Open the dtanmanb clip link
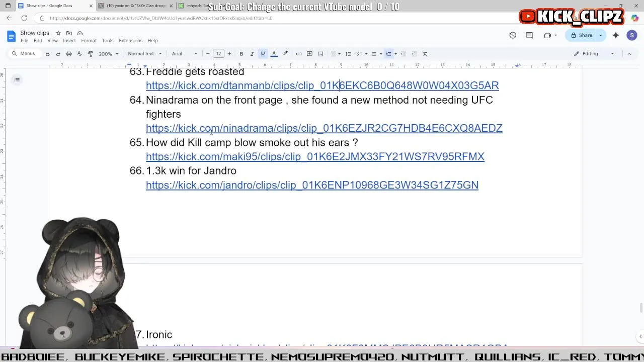Image resolution: width=644 pixels, height=362 pixels. [x=322, y=85]
